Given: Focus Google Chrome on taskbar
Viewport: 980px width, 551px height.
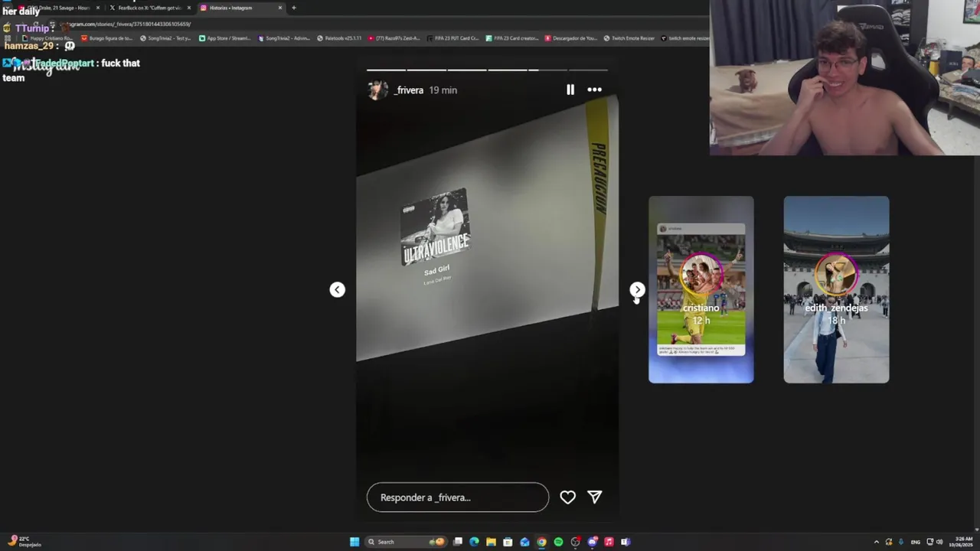Looking at the screenshot, I should [x=541, y=542].
